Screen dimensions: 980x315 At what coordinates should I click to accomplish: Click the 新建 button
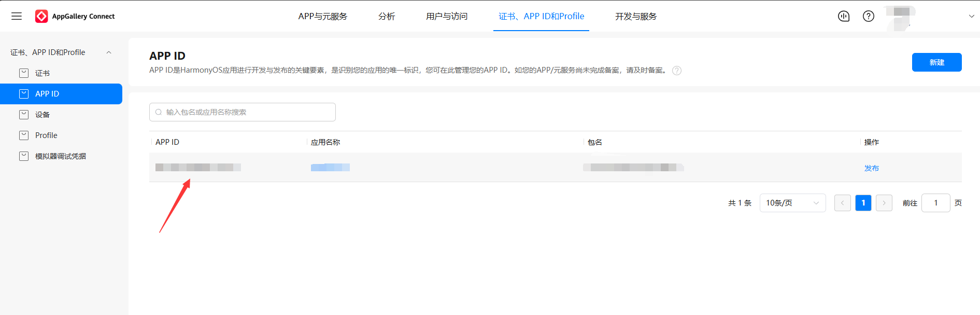(x=936, y=62)
